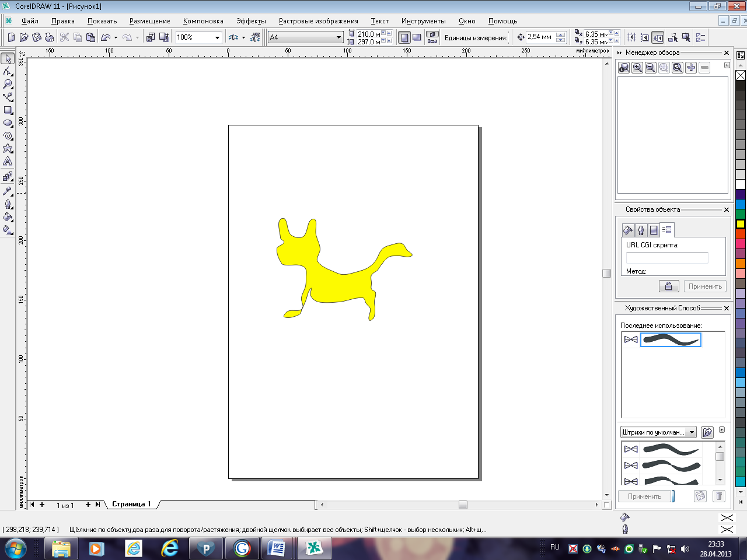Select the Pick (arrow) tool

(8, 59)
